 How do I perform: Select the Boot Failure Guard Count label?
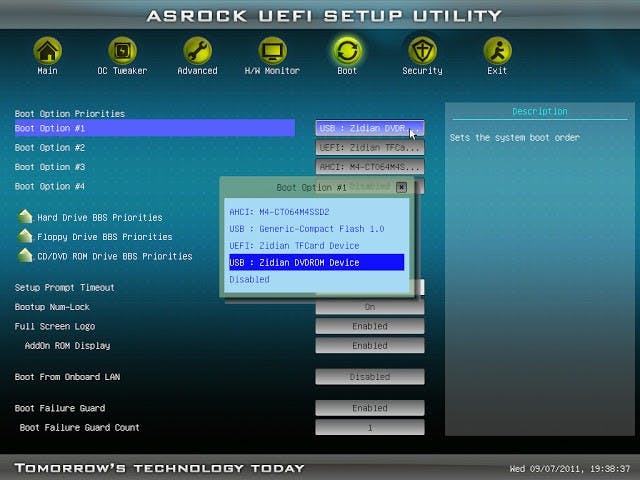point(80,427)
